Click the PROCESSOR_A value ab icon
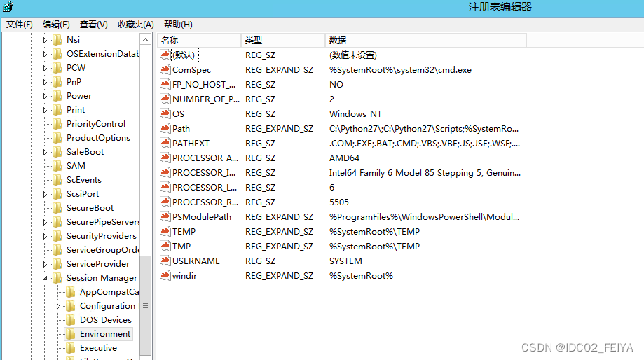 [x=165, y=158]
